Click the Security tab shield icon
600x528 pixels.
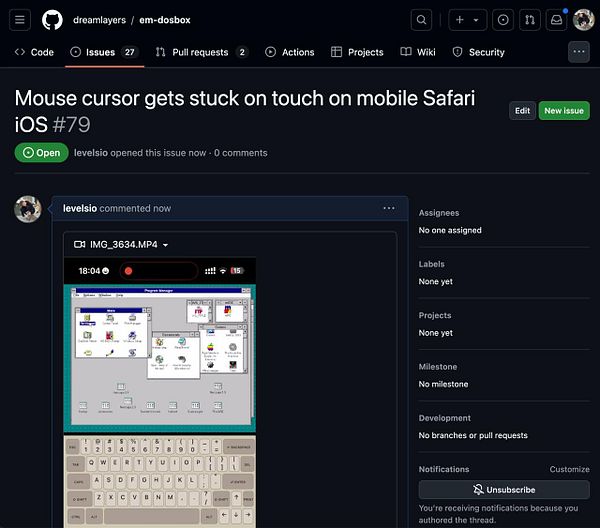(x=457, y=52)
